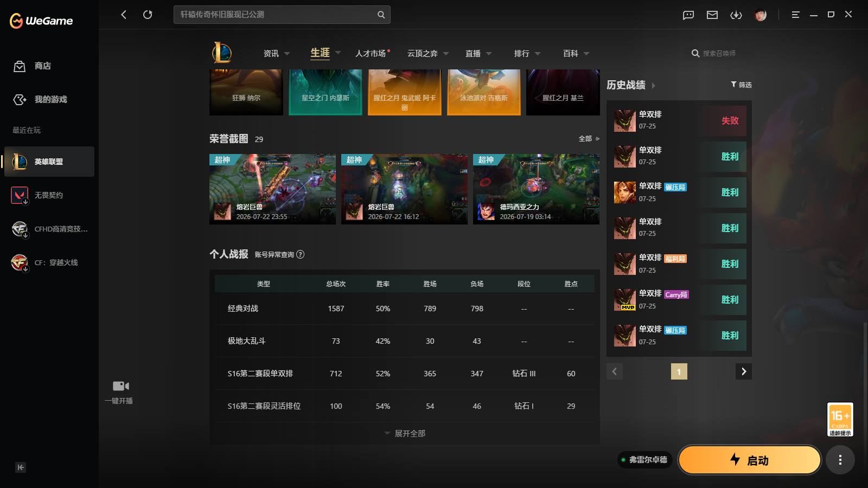Open the 弗雷尔卓德 server selector

(x=645, y=460)
